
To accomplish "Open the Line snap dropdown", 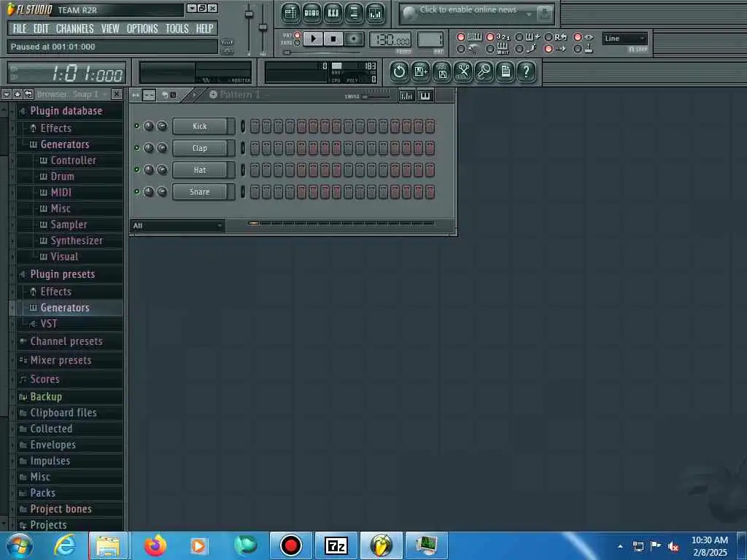I will point(624,39).
